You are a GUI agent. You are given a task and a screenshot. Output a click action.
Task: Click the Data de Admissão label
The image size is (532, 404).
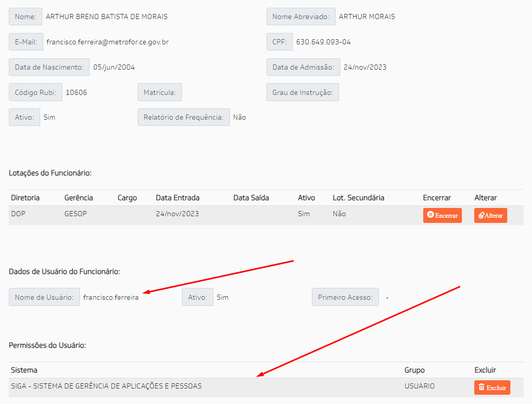(303, 67)
